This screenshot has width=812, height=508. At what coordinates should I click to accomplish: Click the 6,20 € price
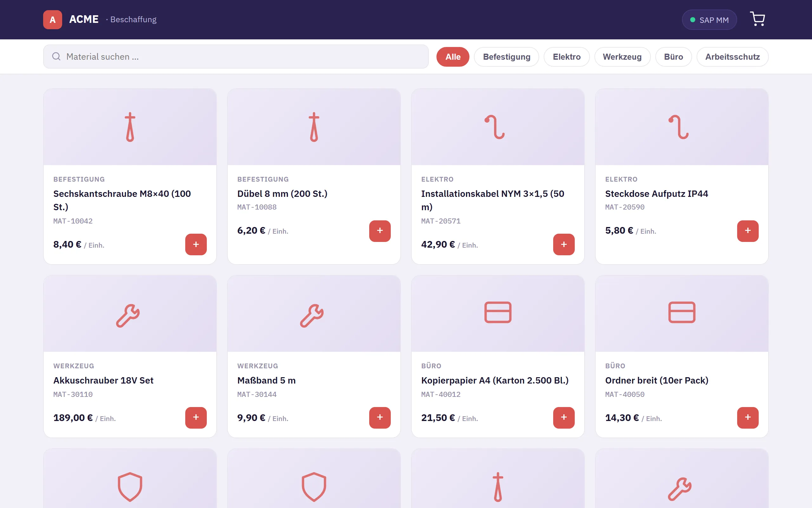coord(251,231)
